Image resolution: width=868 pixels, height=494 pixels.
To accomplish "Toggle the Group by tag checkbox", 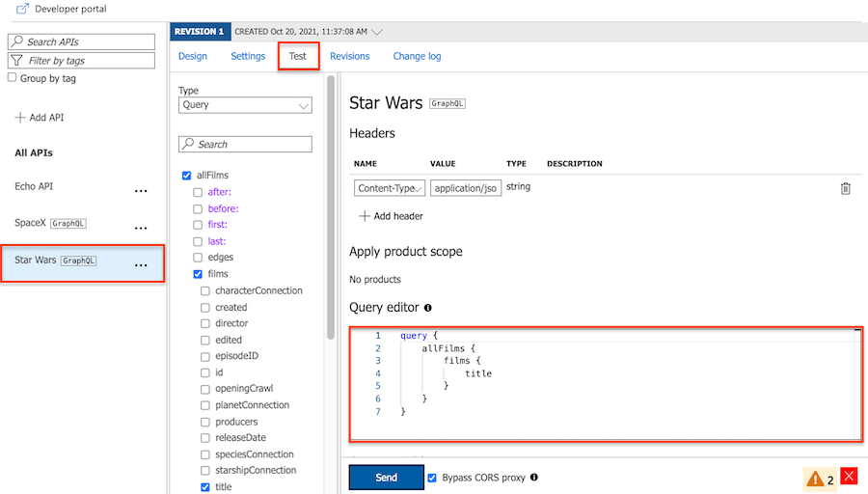I will coord(13,77).
